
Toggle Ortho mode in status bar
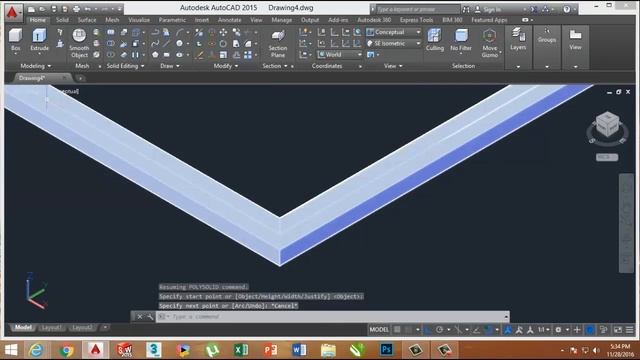point(427,329)
